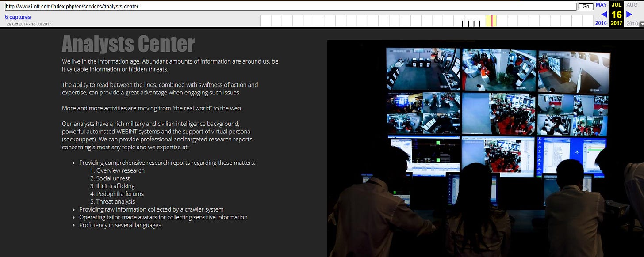The height and width of the screenshot is (257, 644).
Task: Open the 6 captures link
Action: tap(18, 17)
